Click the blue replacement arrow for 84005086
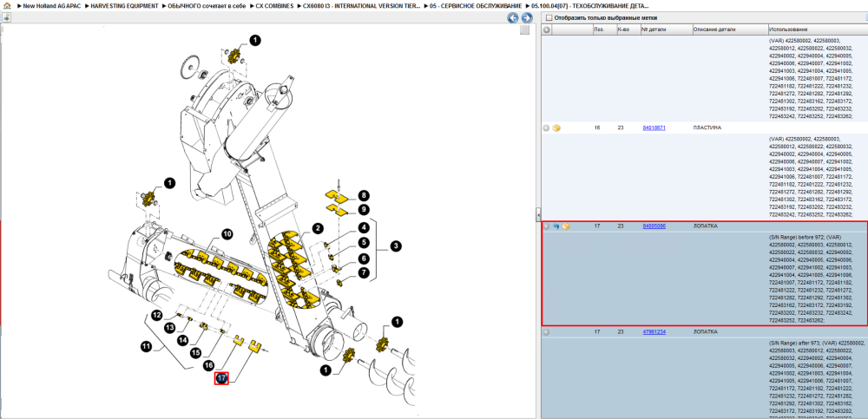868x419 pixels. click(x=556, y=226)
